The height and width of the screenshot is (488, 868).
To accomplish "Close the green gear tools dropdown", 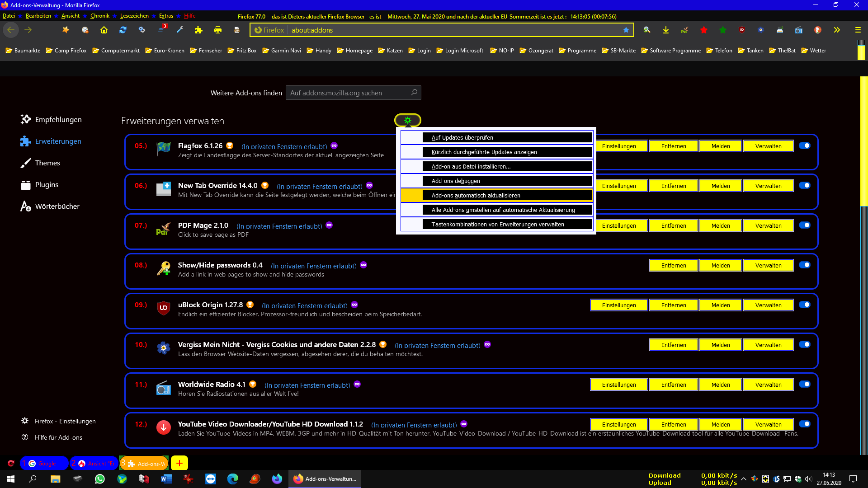I will coord(408,120).
